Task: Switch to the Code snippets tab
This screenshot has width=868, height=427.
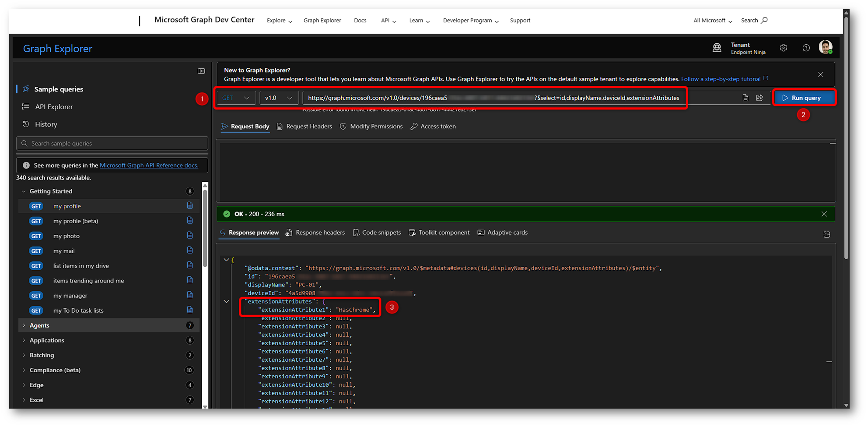Action: pyautogui.click(x=377, y=233)
